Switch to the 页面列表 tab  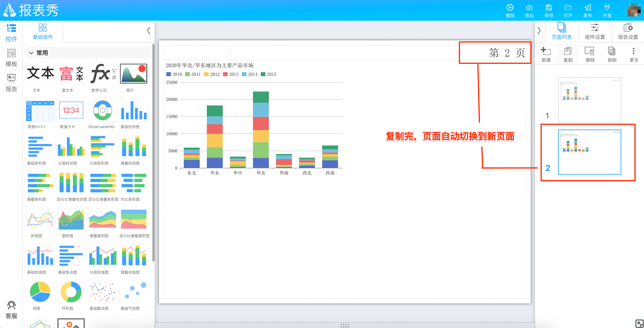[562, 31]
